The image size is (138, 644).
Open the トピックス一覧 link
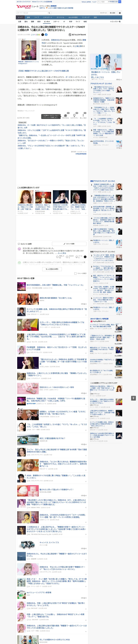pyautogui.click(x=115, y=21)
